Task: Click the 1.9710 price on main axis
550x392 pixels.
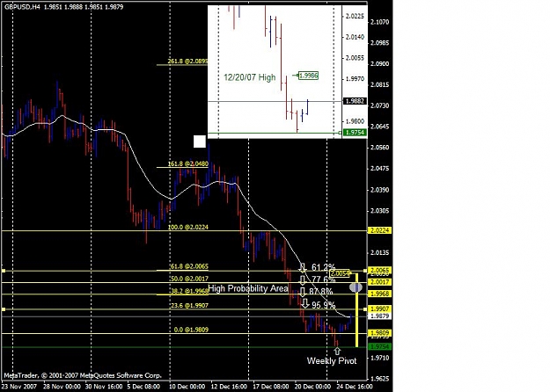Action: (379, 358)
